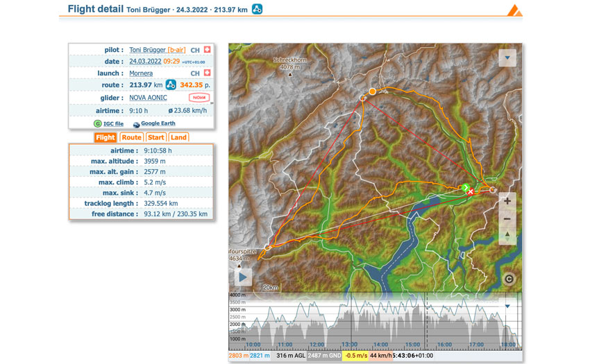
Task: Download the IGC file
Action: [x=108, y=123]
